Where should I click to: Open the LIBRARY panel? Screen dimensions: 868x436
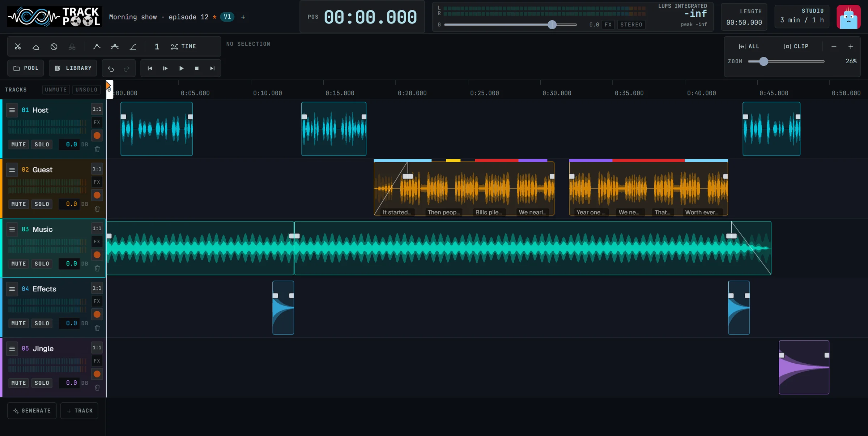coord(73,68)
